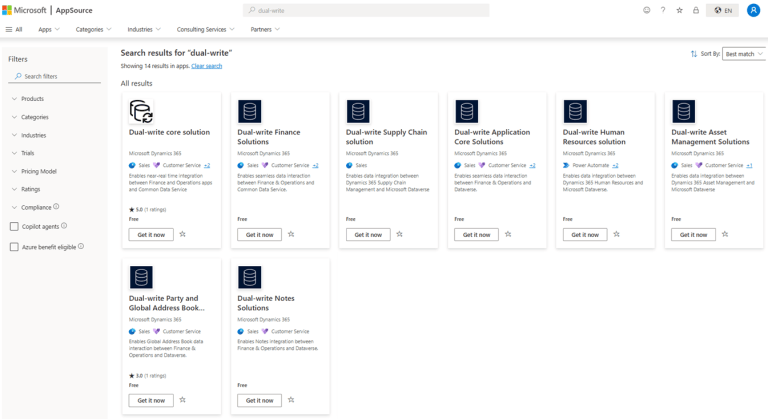Viewport: 768px width, 419px height.
Task: Favorite Dual-write Asset Management Solutions card
Action: coord(725,234)
